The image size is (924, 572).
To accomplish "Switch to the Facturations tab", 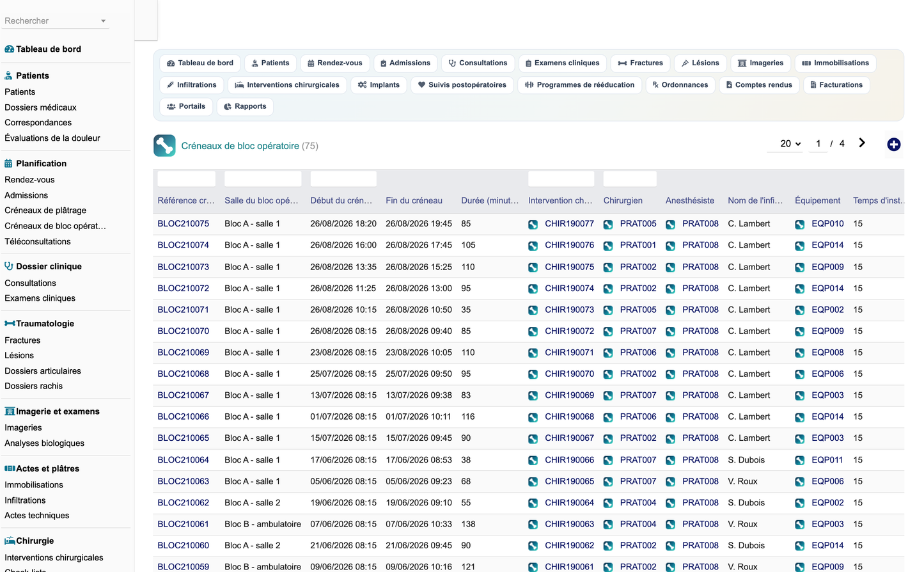I will [x=836, y=85].
